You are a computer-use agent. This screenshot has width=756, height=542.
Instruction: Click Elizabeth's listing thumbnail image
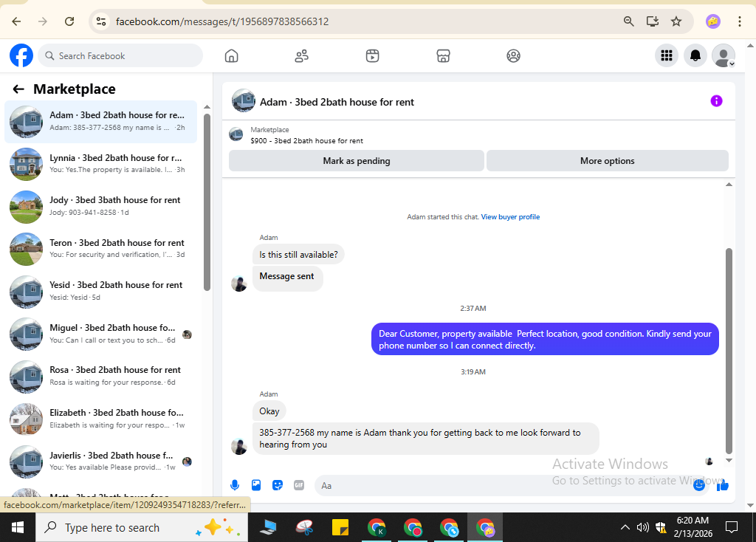coord(26,419)
